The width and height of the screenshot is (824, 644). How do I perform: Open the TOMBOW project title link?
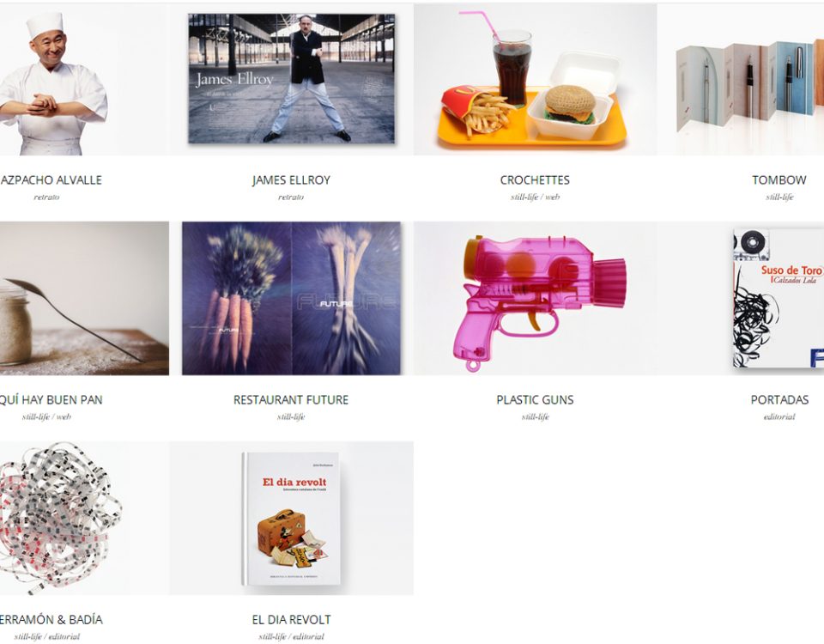(x=779, y=179)
